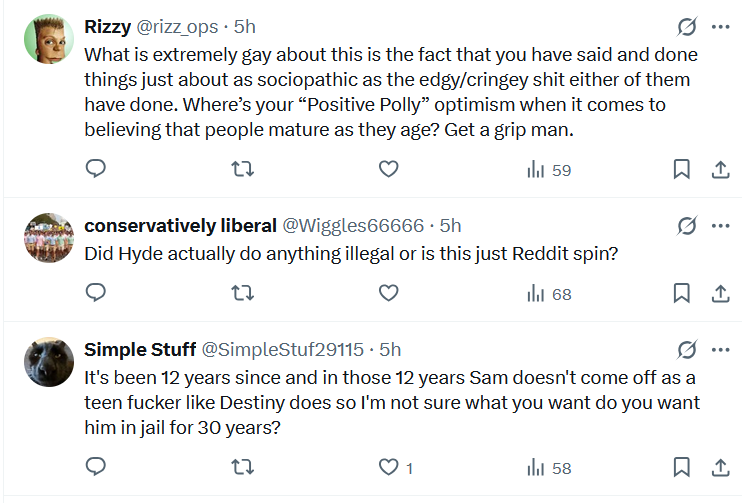Open more options for Rizzy's post
742x503 pixels.
pos(720,27)
